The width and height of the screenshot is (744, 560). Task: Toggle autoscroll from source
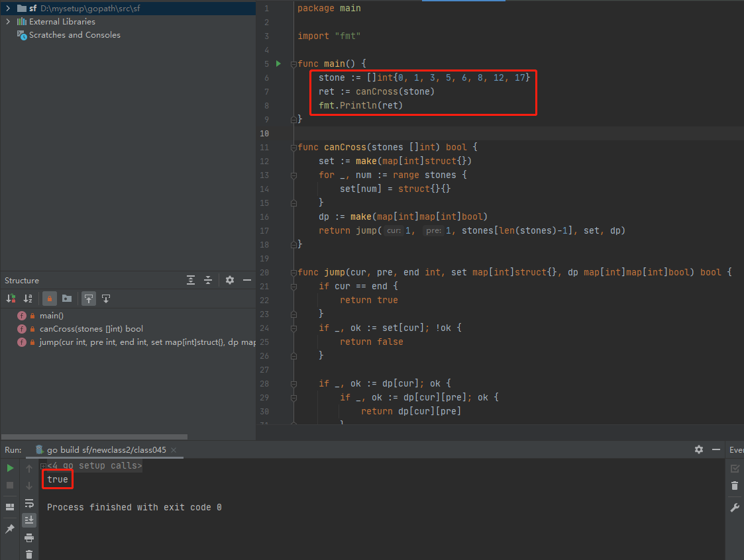click(x=106, y=299)
